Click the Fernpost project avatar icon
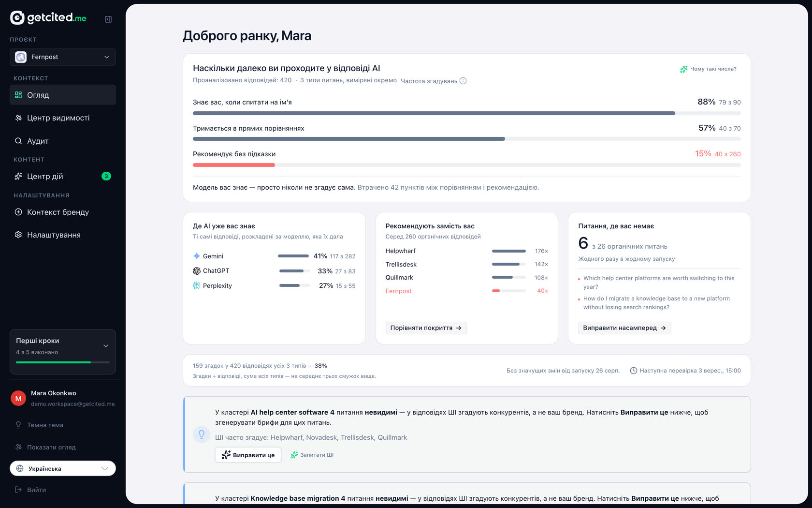This screenshot has width=812, height=508. [21, 57]
